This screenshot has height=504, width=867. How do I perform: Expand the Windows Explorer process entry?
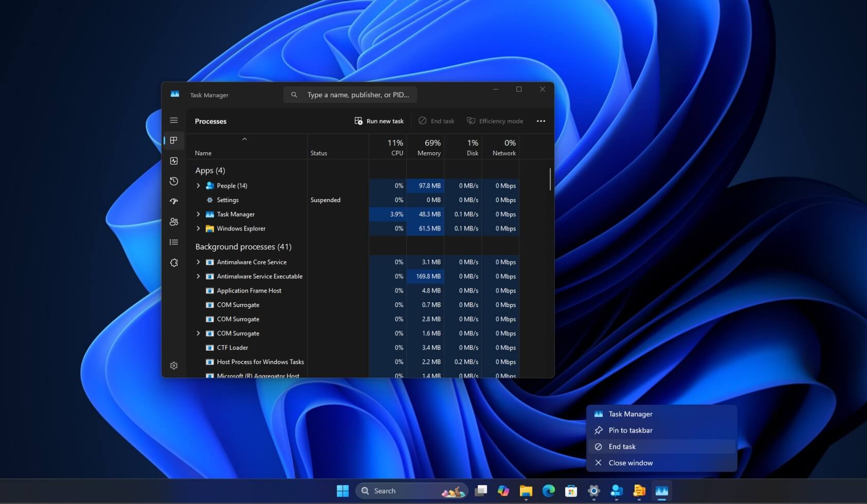[x=198, y=228]
